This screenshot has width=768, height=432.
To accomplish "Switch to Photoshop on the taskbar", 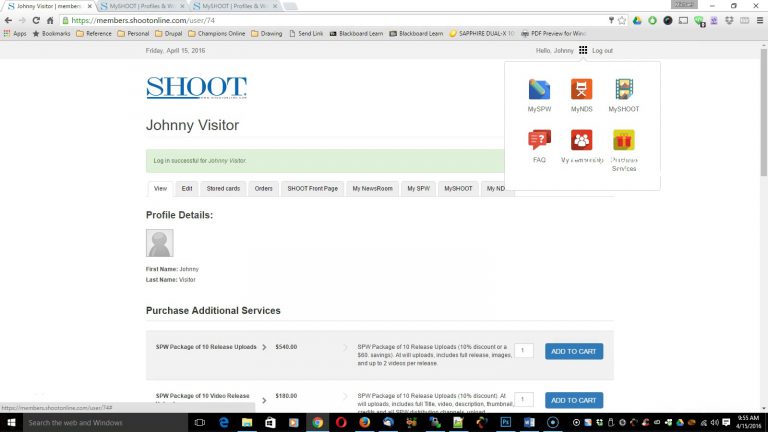I will click(505, 422).
